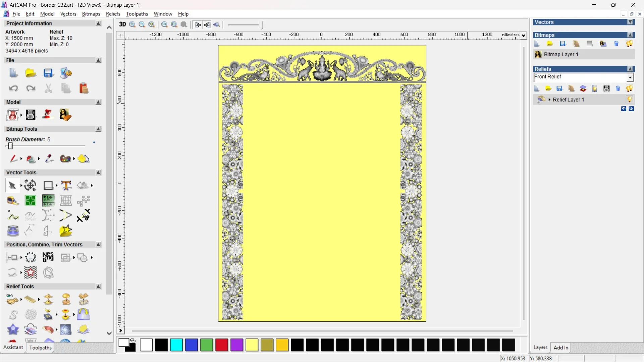Click the Zoom Out magnifier icon
Image resolution: width=644 pixels, height=362 pixels.
tap(142, 24)
